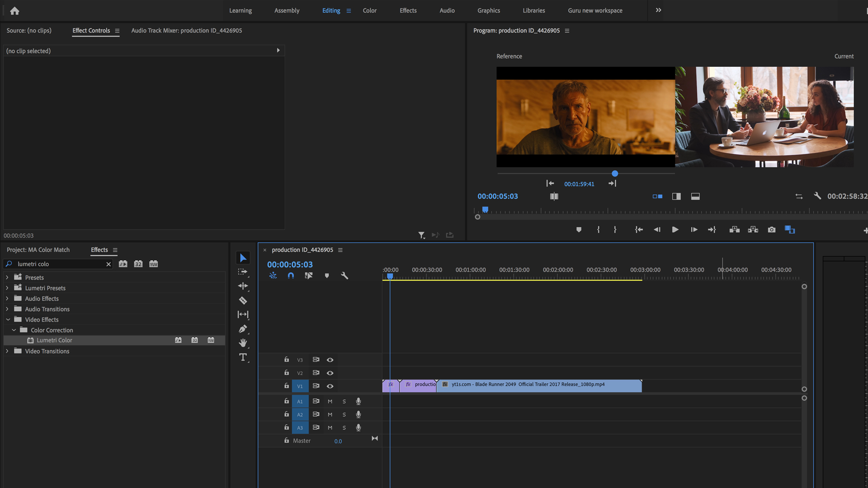
Task: Mute track A1
Action: [x=330, y=401]
